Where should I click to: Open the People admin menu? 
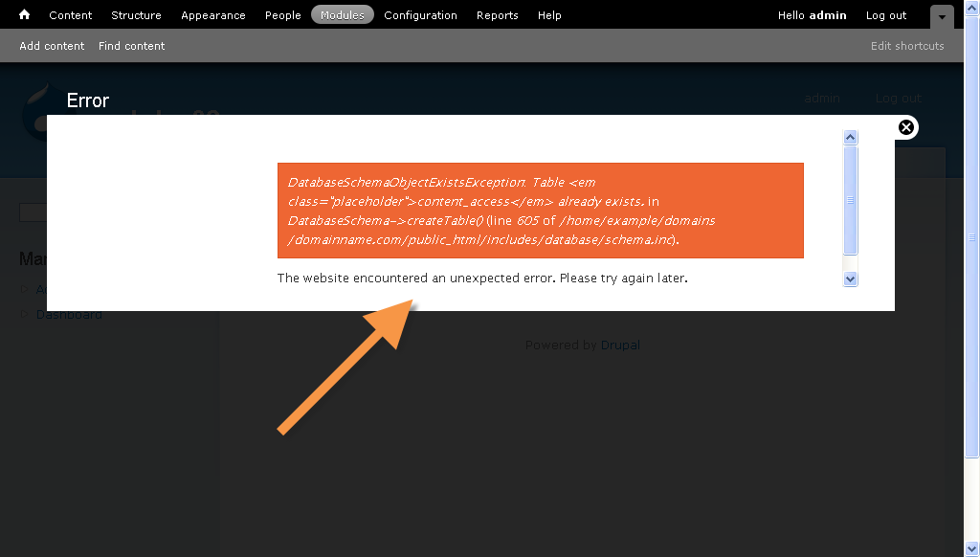282,15
